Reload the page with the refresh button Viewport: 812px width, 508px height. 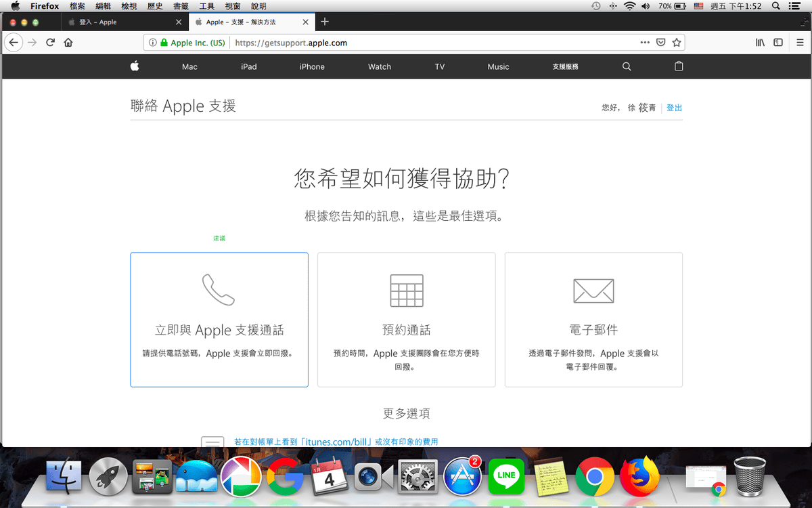coord(50,43)
